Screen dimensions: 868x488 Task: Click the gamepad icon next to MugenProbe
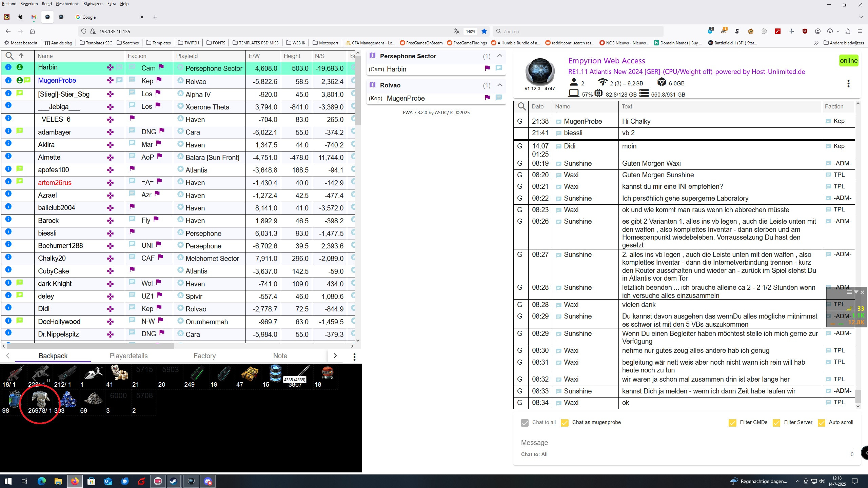pos(110,81)
